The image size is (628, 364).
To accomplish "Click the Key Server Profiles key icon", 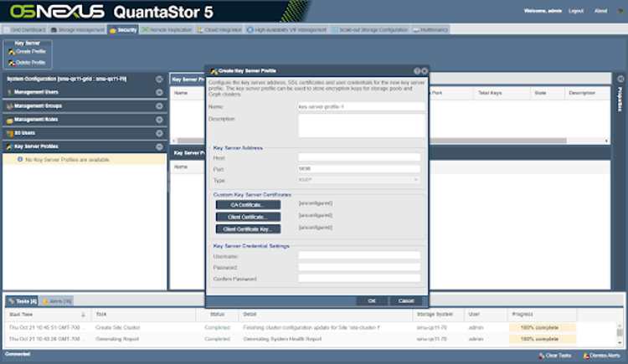I will click(x=9, y=147).
